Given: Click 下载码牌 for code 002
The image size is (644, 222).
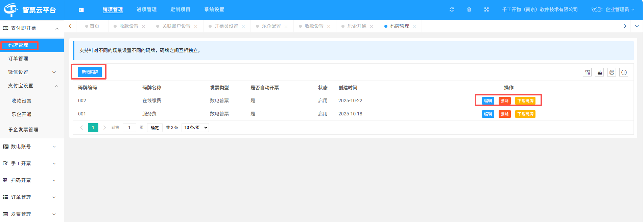Looking at the screenshot, I should click(525, 101).
